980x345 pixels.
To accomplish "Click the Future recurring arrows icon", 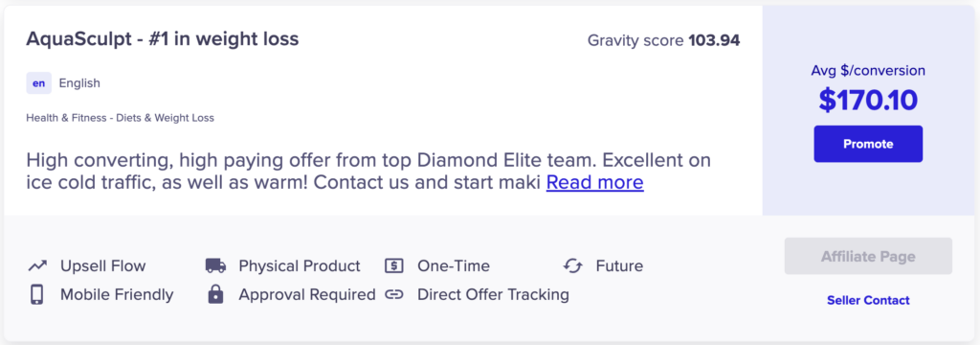I will point(572,266).
